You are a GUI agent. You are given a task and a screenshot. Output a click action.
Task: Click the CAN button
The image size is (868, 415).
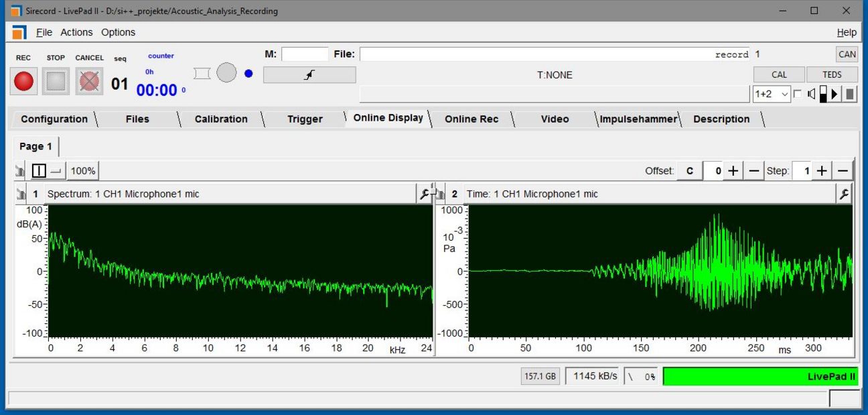pos(847,54)
